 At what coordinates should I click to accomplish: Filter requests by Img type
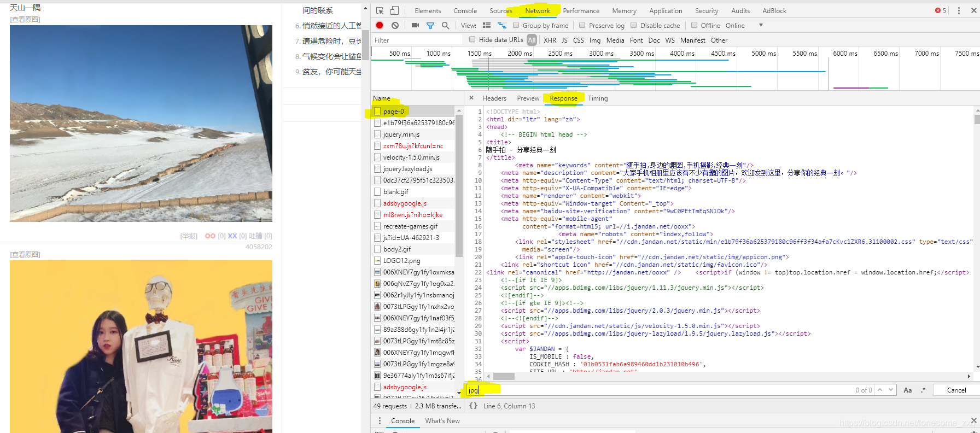[595, 40]
